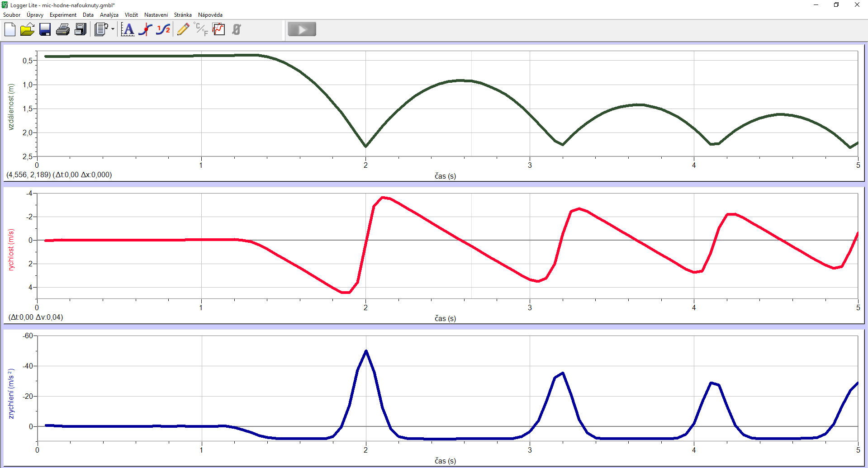Image resolution: width=868 pixels, height=468 pixels.
Task: Open the Úpravy menu
Action: click(x=35, y=15)
